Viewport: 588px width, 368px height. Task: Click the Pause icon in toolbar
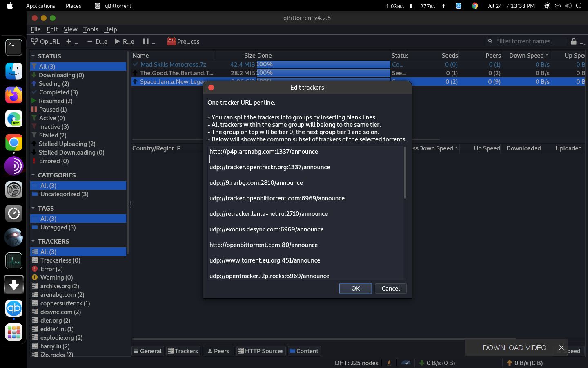pos(146,41)
